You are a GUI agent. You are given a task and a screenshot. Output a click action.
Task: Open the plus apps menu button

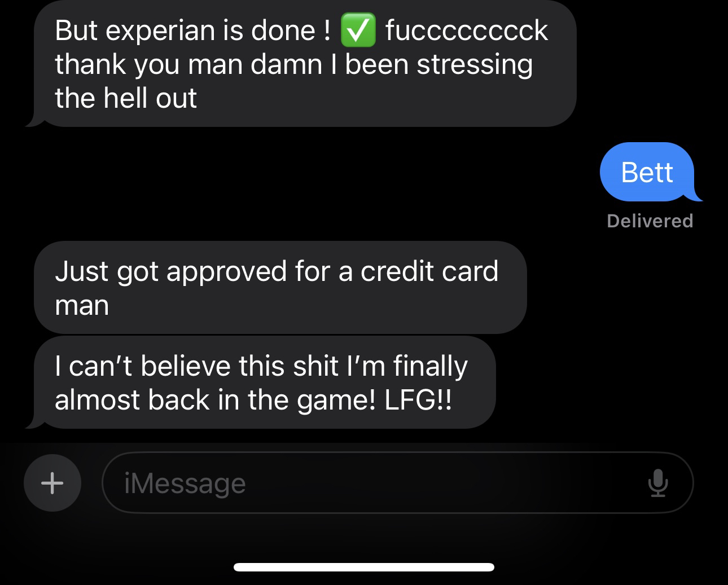tap(52, 483)
